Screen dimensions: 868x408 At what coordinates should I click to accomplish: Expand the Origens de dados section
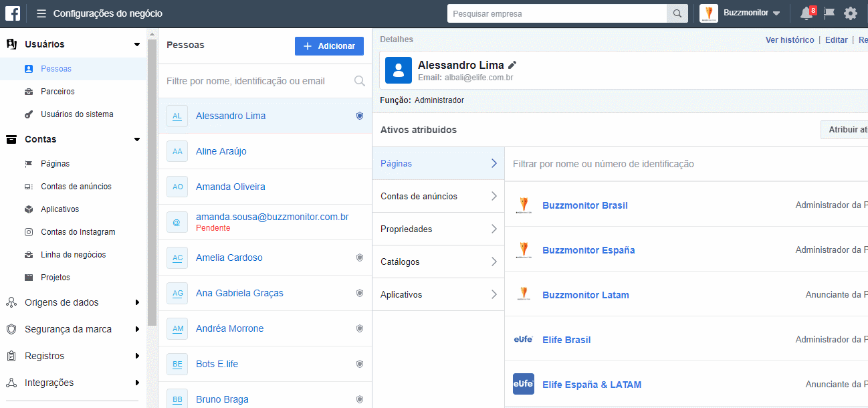coord(137,302)
